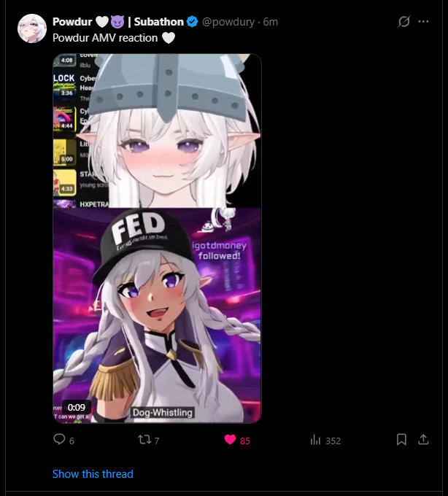The image size is (448, 496).
Task: Click Show this thread link
Action: point(93,474)
